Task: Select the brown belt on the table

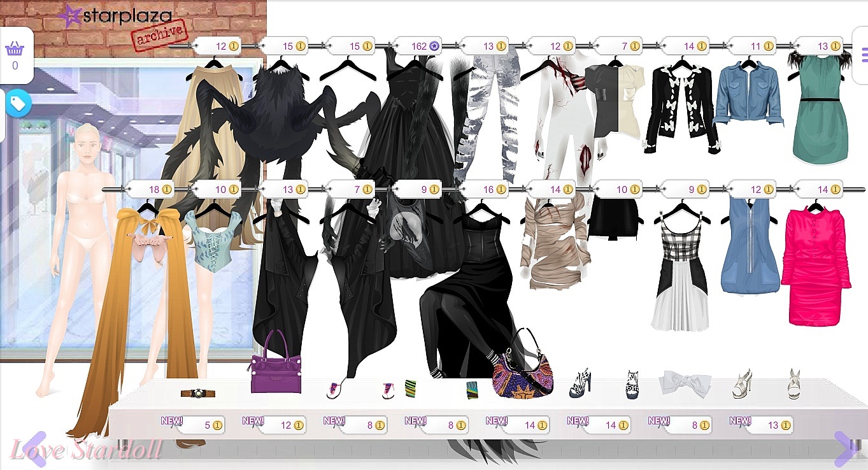Action: (197, 393)
